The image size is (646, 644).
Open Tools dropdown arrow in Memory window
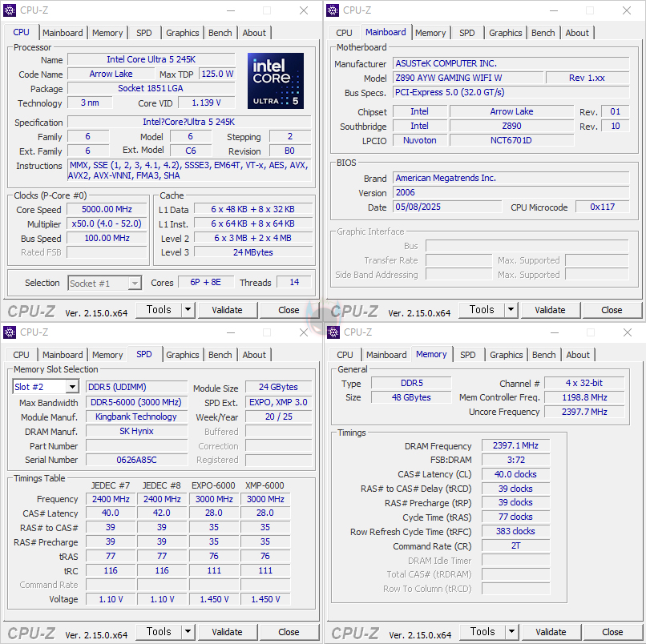click(x=511, y=632)
